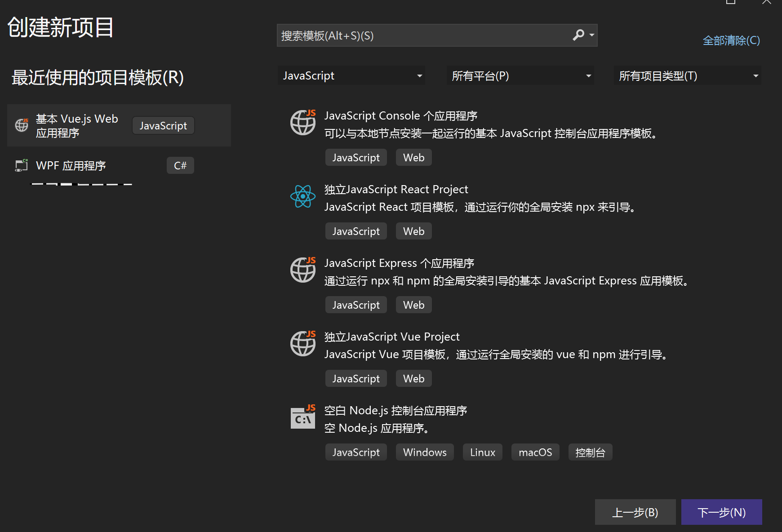Image resolution: width=782 pixels, height=532 pixels.
Task: Open the 所有项目类型 project type dropdown
Action: click(x=688, y=76)
